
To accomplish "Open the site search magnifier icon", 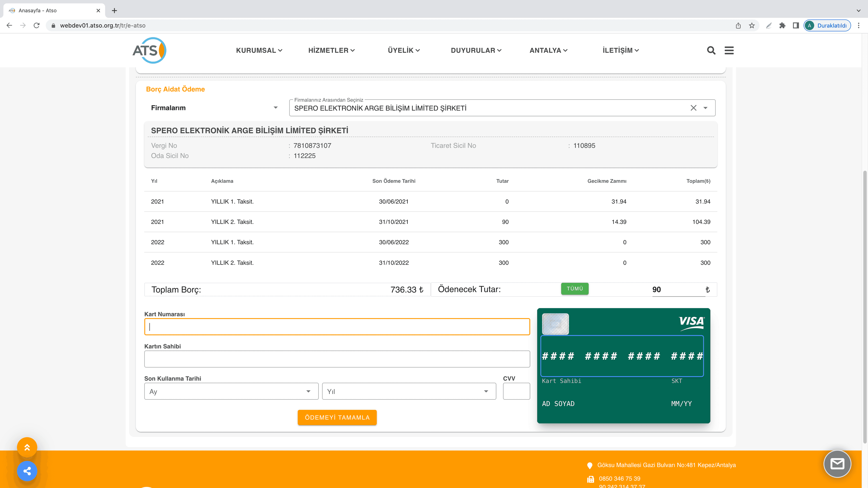I will tap(711, 50).
